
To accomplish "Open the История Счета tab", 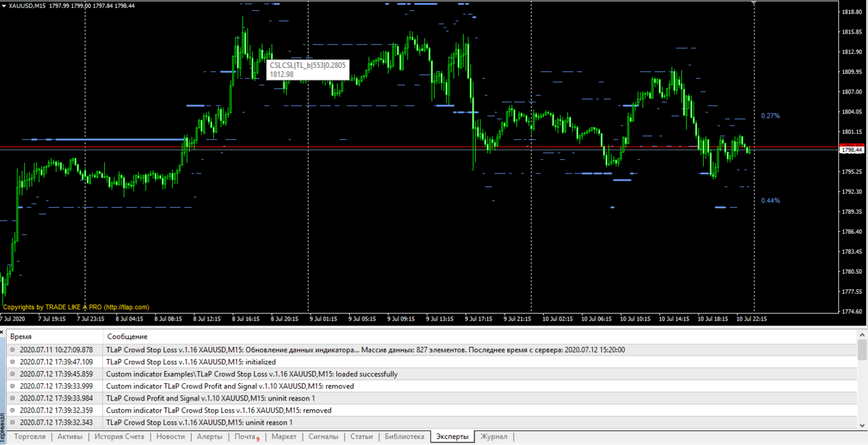I will (x=119, y=437).
